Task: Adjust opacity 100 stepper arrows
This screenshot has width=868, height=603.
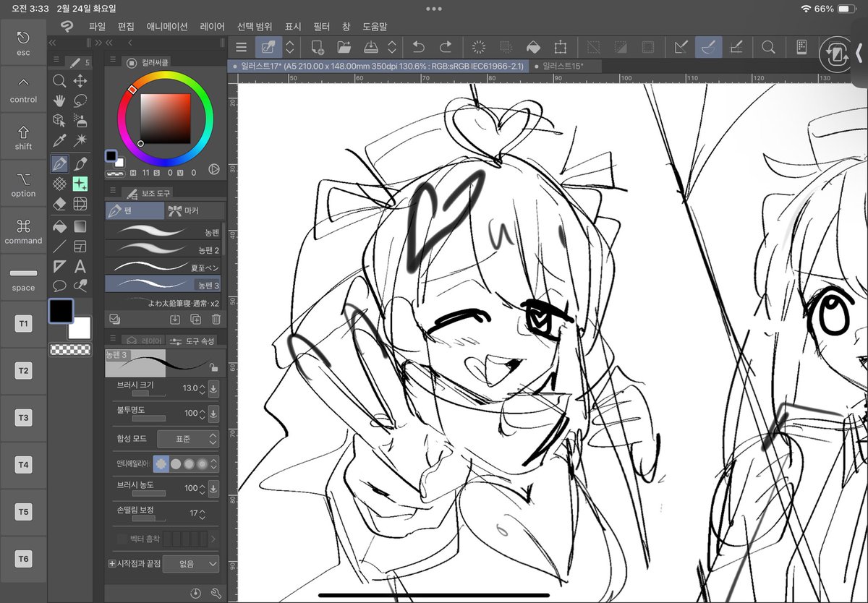Action: pyautogui.click(x=202, y=414)
